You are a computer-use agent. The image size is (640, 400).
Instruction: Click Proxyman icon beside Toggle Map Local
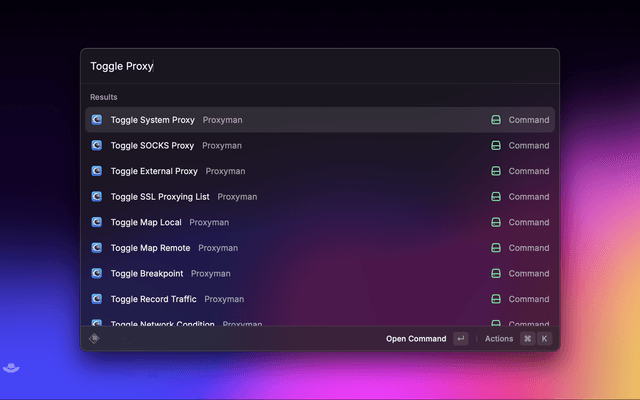coord(97,222)
